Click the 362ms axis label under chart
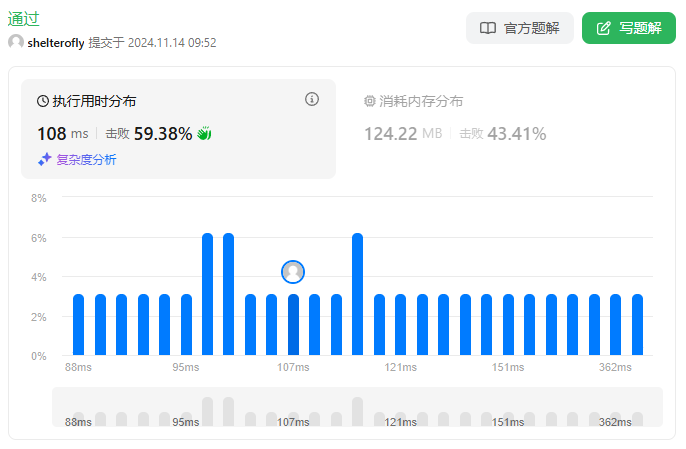The height and width of the screenshot is (449, 686). tap(615, 367)
